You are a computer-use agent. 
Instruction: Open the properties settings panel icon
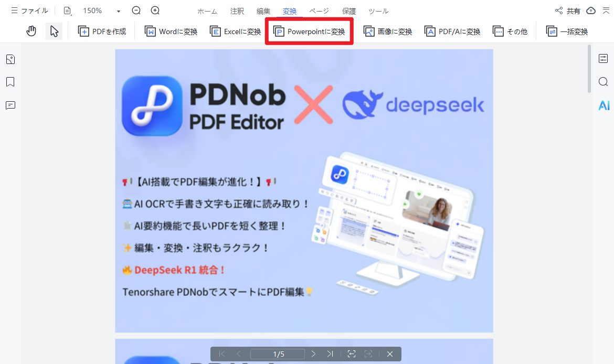click(x=604, y=59)
